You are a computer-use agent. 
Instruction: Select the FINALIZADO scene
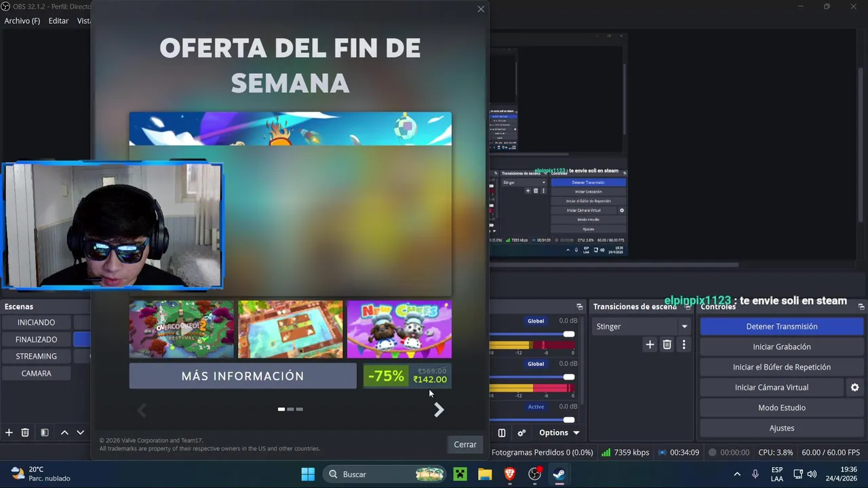coord(36,340)
